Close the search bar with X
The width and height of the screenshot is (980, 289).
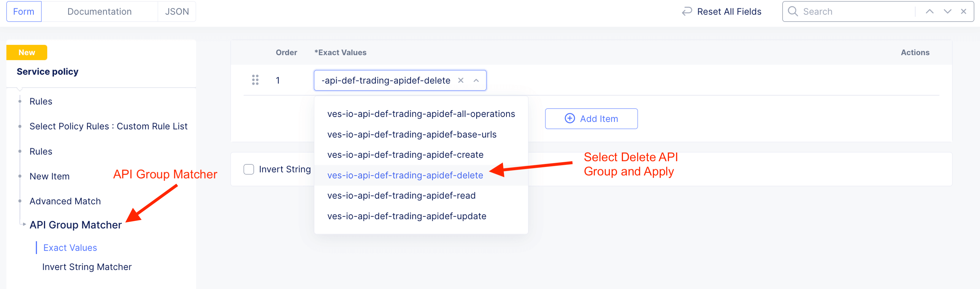click(x=964, y=11)
